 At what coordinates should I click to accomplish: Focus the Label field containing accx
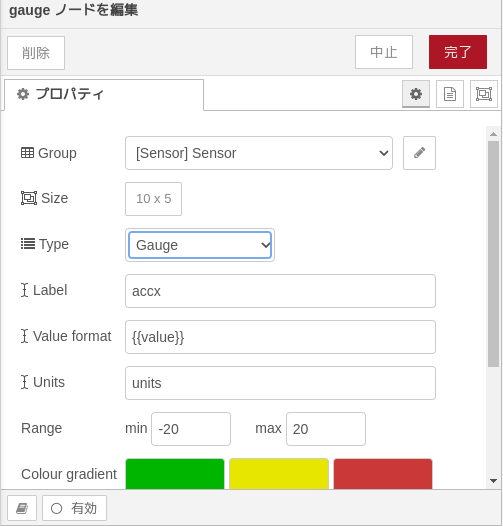point(280,291)
